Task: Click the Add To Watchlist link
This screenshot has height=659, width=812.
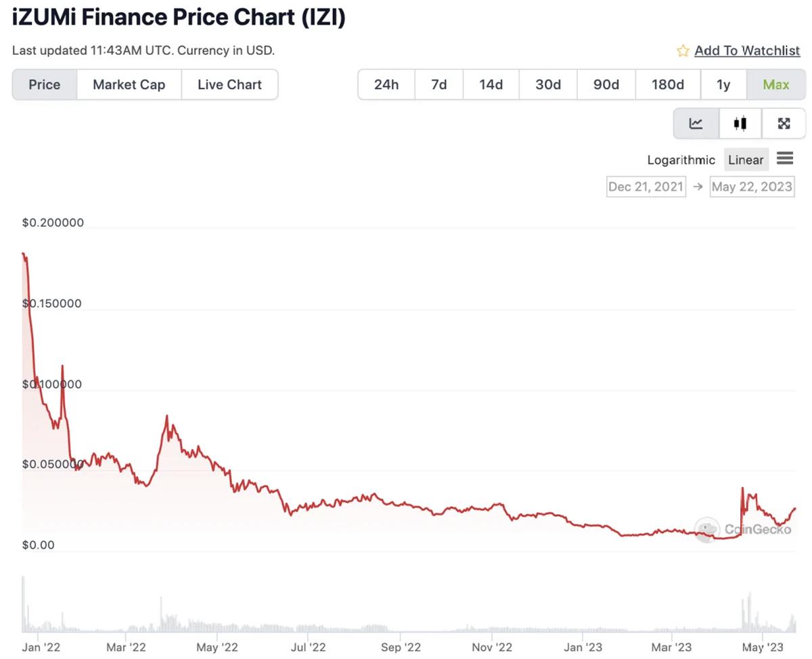Action: (747, 51)
